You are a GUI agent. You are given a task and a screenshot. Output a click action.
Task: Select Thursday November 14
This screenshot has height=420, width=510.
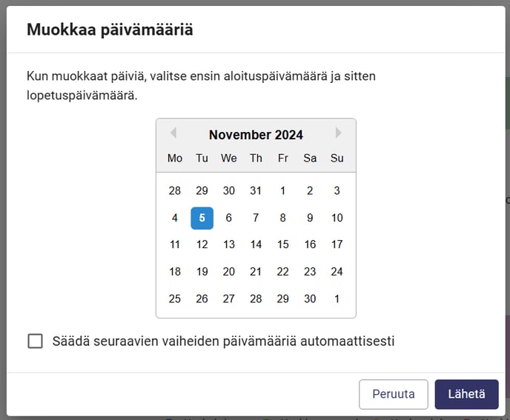coord(256,244)
